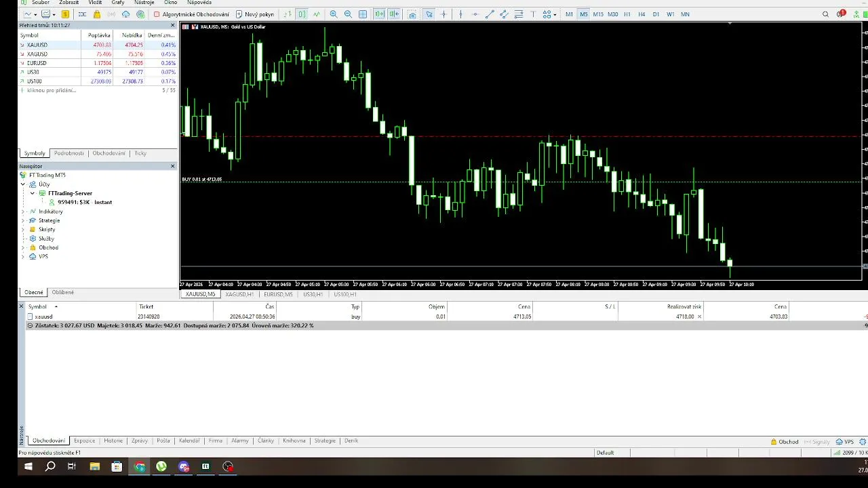Toggle chart shift icon

tap(394, 14)
